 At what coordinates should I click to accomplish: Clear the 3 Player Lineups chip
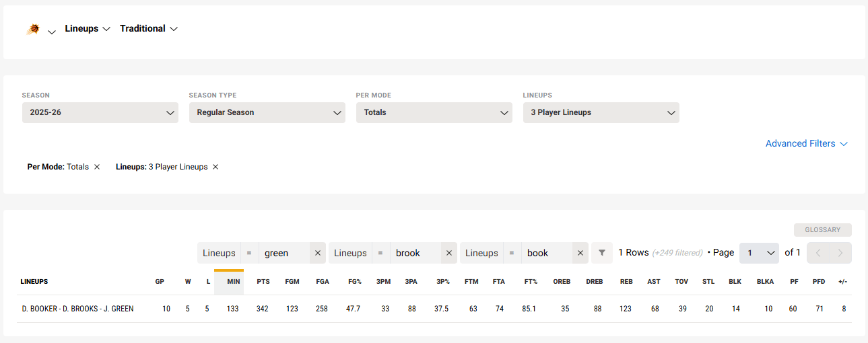(x=215, y=167)
